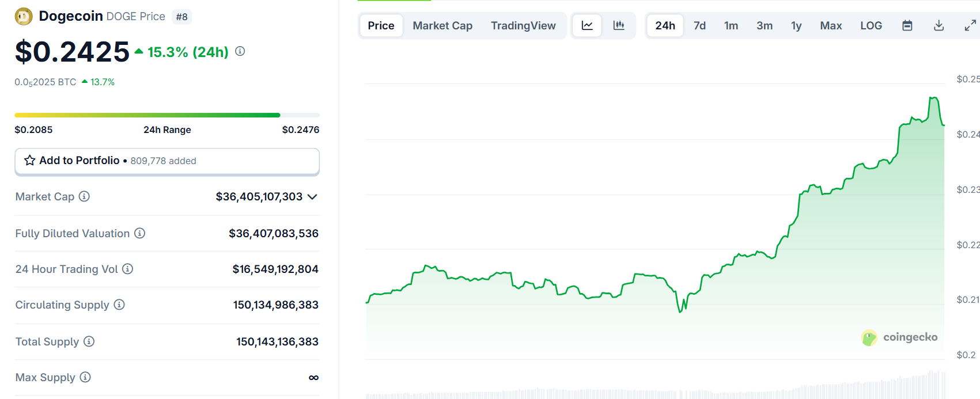Select the 7d time range
The image size is (980, 399).
point(700,25)
